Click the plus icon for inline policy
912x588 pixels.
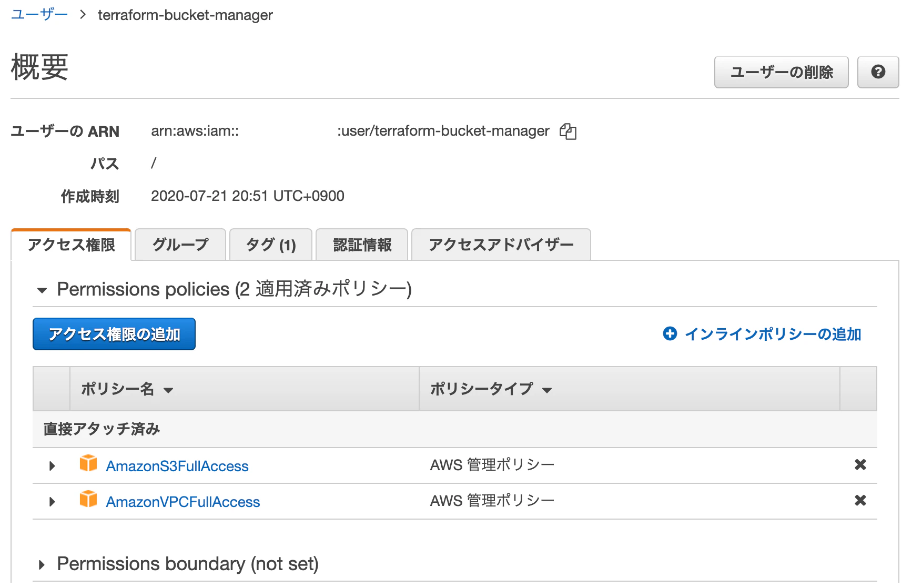(670, 334)
